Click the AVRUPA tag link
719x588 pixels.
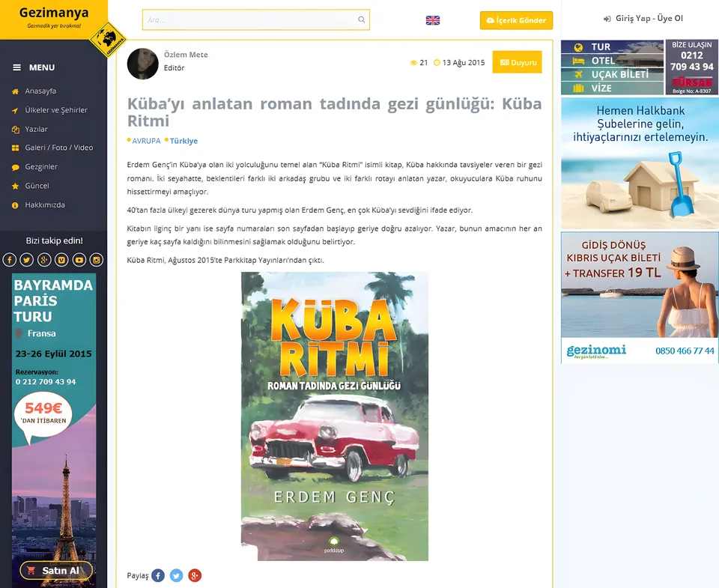click(x=146, y=141)
